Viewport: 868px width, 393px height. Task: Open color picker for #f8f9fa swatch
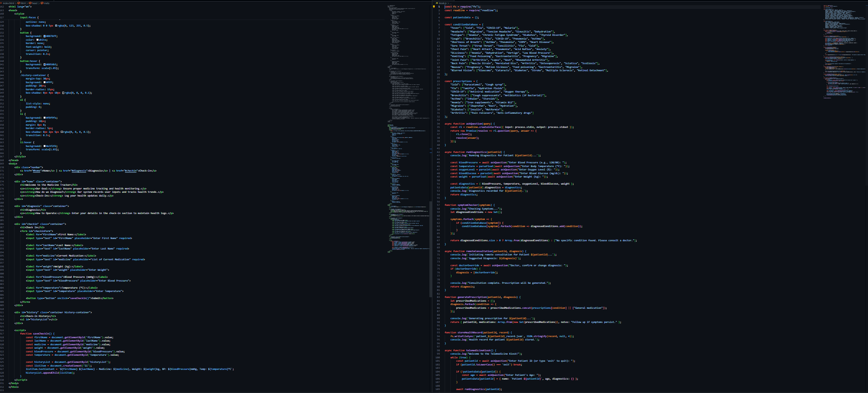pyautogui.click(x=45, y=118)
